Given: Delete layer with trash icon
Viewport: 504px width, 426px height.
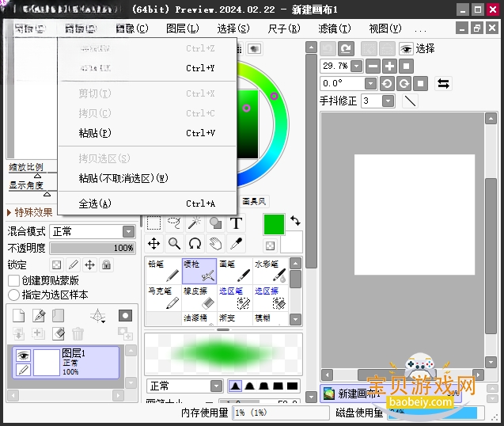Looking at the screenshot, I should (78, 333).
